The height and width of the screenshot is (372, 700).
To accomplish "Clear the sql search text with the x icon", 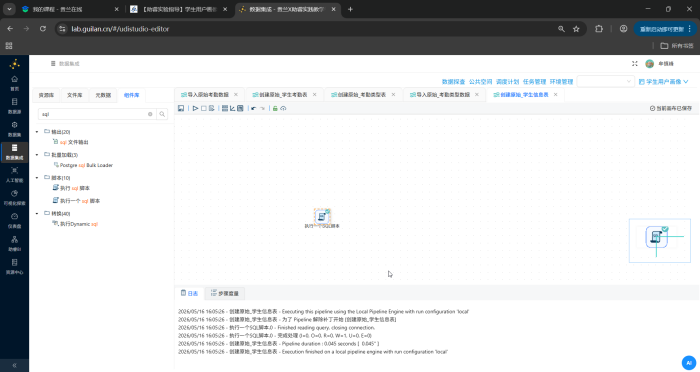I will 150,114.
